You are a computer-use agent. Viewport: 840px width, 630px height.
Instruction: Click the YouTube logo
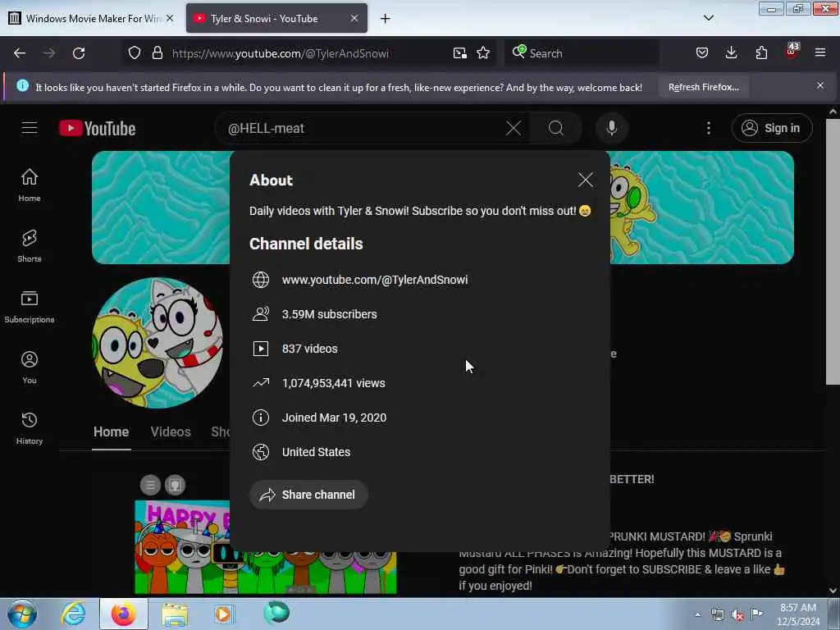tap(98, 129)
